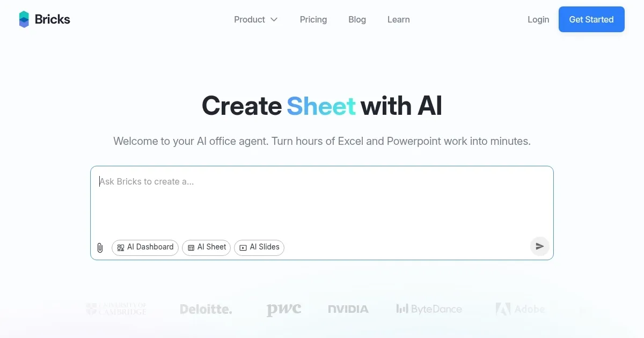Viewport: 644px width, 338px height.
Task: Open the Pricing page
Action: pyautogui.click(x=313, y=19)
